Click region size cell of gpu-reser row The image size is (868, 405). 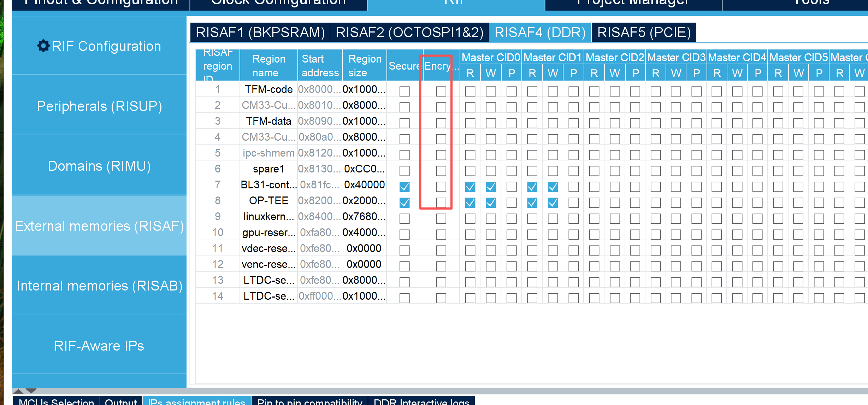(364, 233)
